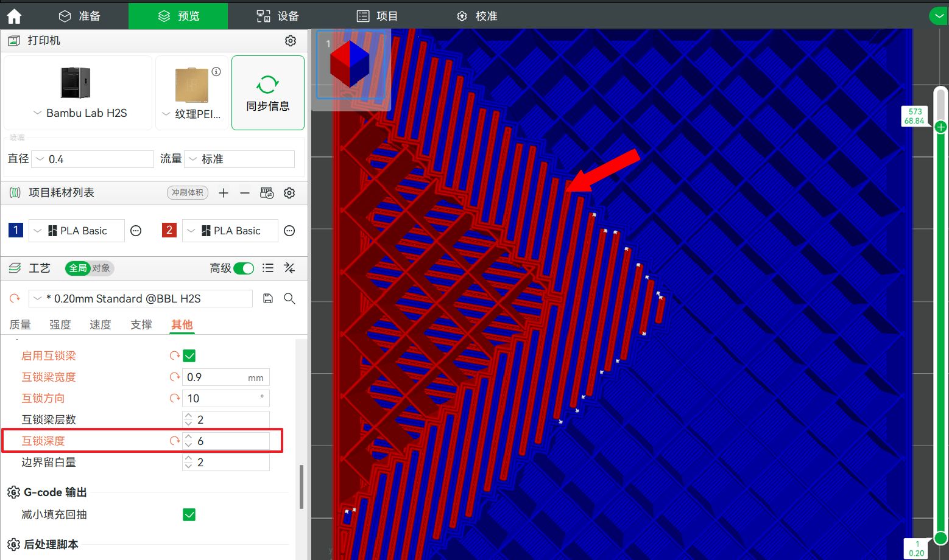This screenshot has height=560, width=949.
Task: Open more options for filament 1
Action: [x=136, y=231]
